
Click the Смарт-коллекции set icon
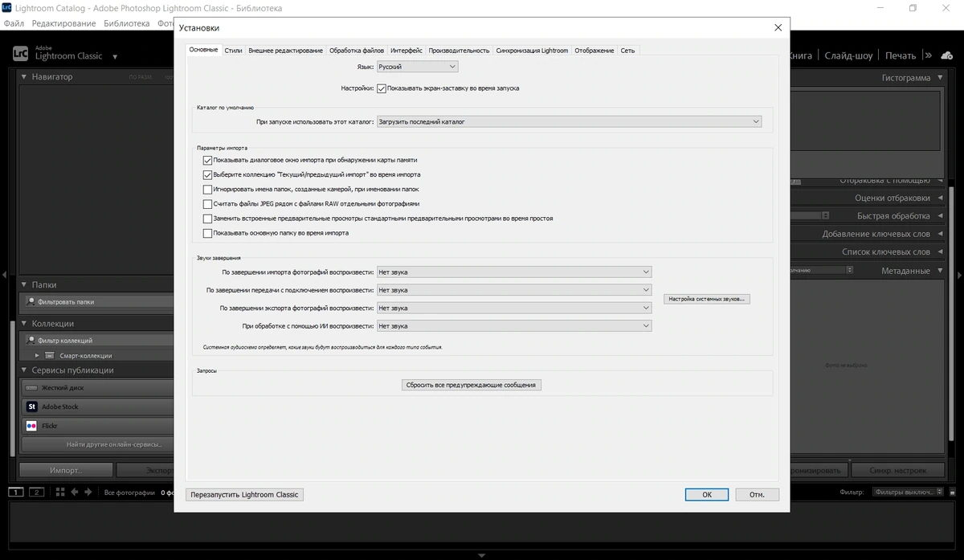click(50, 355)
